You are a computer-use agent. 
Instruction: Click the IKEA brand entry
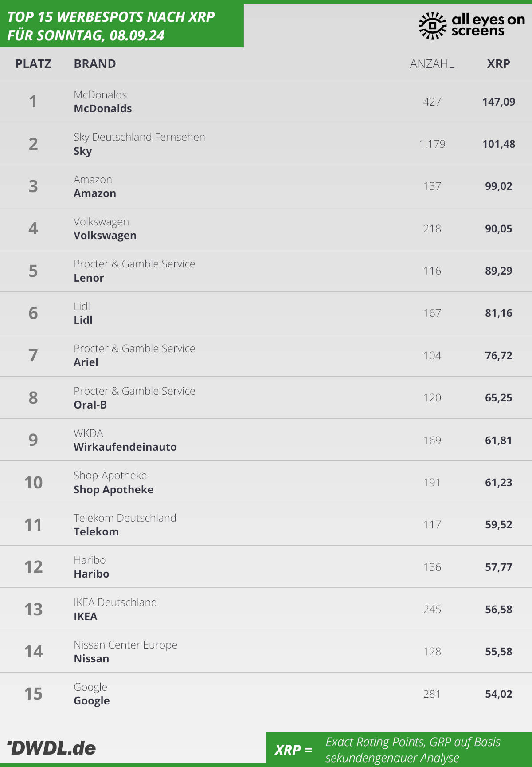coord(86,617)
